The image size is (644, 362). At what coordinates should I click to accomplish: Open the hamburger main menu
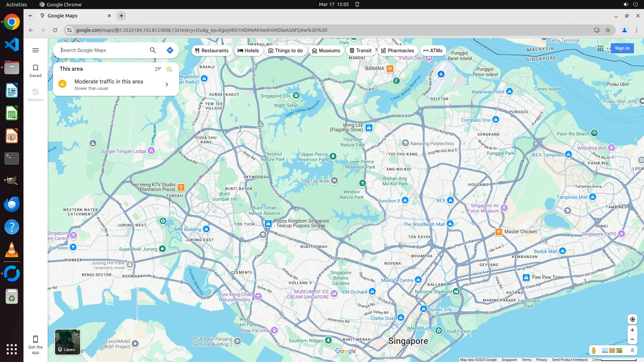pyautogui.click(x=36, y=50)
